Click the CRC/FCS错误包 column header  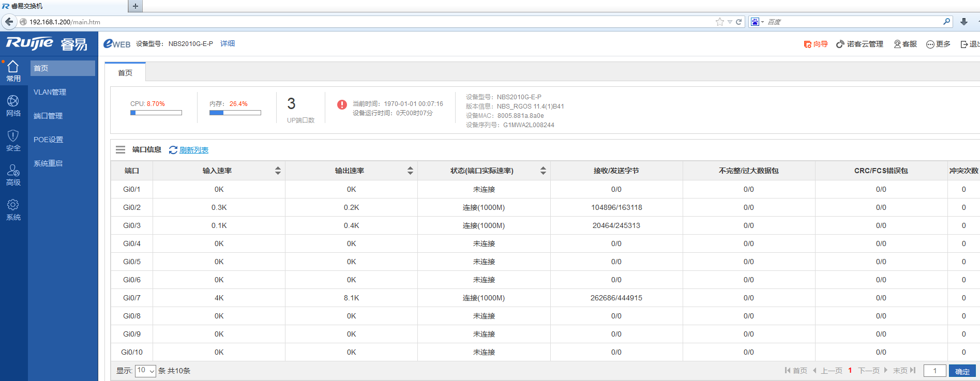tap(881, 171)
